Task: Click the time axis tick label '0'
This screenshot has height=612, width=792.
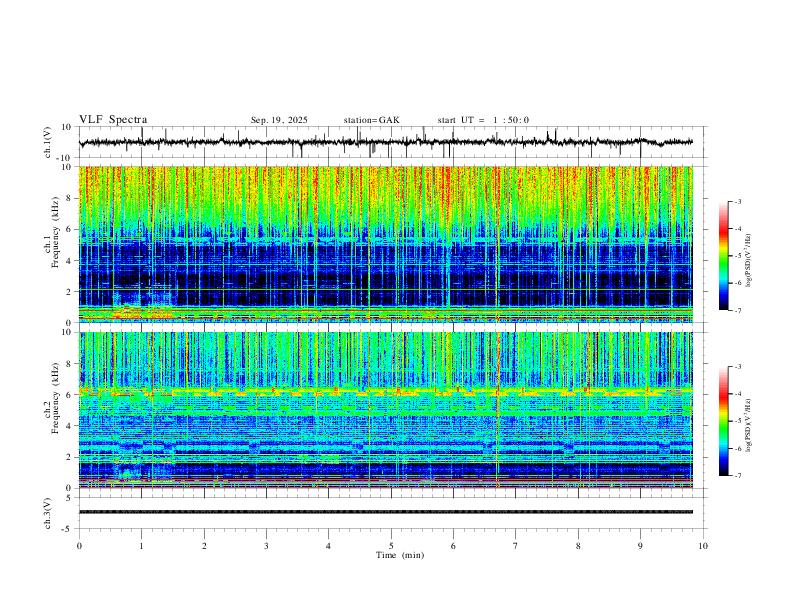Action: coord(79,546)
